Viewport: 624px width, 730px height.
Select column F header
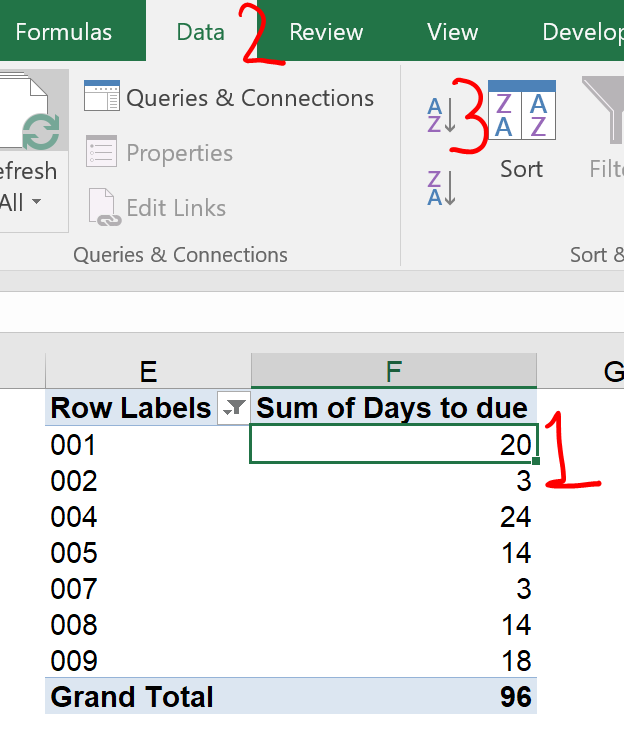(x=393, y=372)
